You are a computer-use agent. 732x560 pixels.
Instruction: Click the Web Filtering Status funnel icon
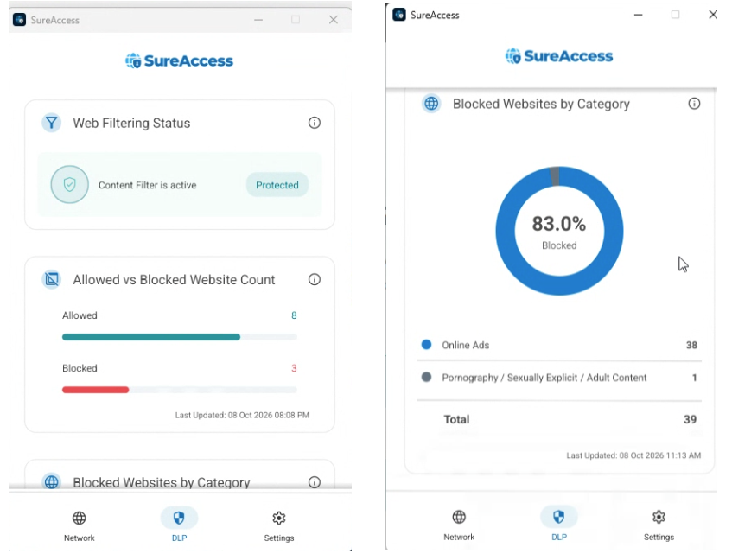tap(51, 123)
